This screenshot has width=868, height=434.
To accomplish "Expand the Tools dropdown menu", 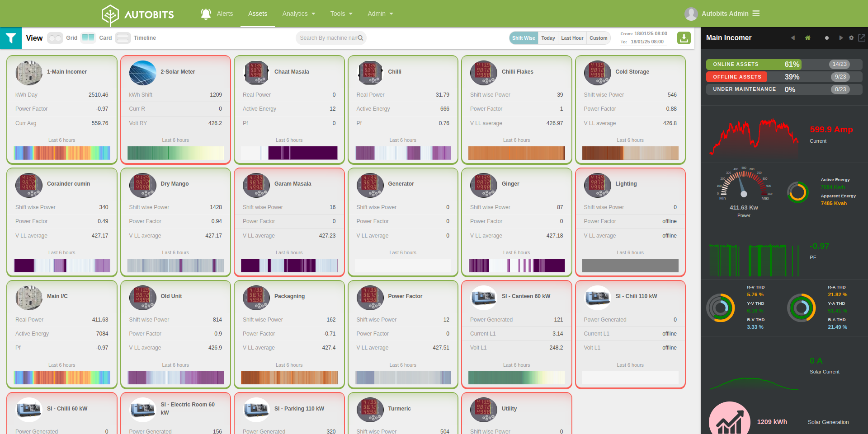I will coord(341,14).
